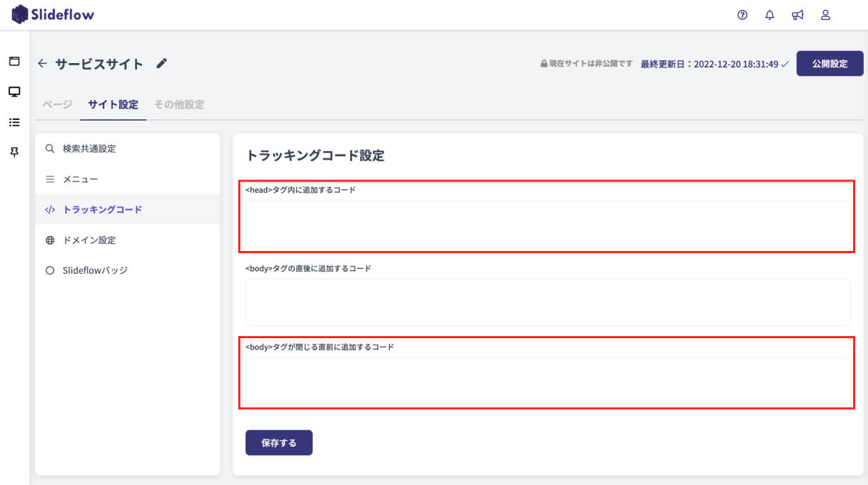Screen dimensions: 868x485
Task: Click the Slideflow logo
Action: pyautogui.click(x=53, y=14)
